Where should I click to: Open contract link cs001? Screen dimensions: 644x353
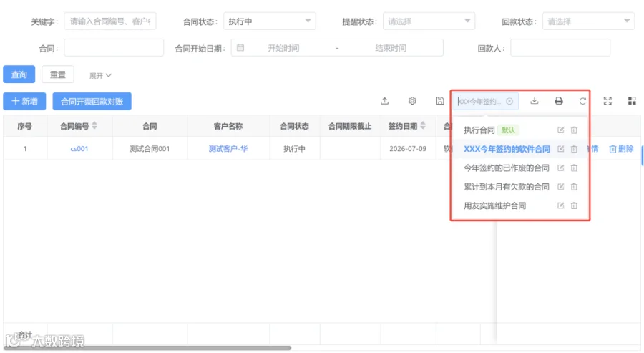pos(79,149)
